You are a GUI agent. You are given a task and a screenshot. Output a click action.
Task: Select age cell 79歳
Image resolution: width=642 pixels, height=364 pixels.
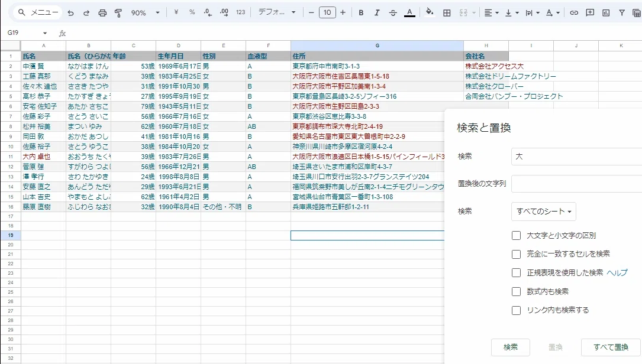(133, 106)
